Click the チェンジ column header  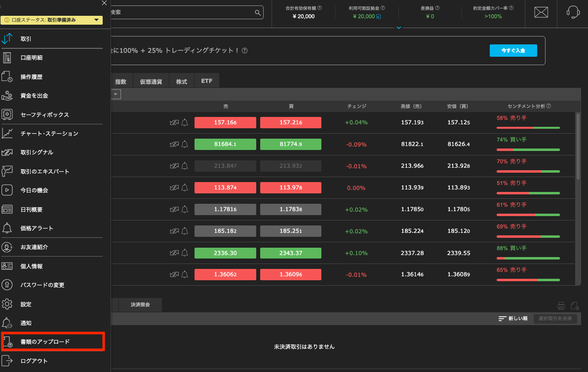coord(356,107)
